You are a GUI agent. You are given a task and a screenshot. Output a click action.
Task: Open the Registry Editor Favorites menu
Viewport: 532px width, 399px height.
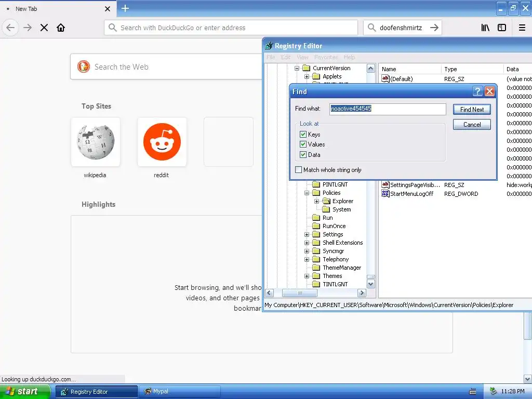[326, 57]
